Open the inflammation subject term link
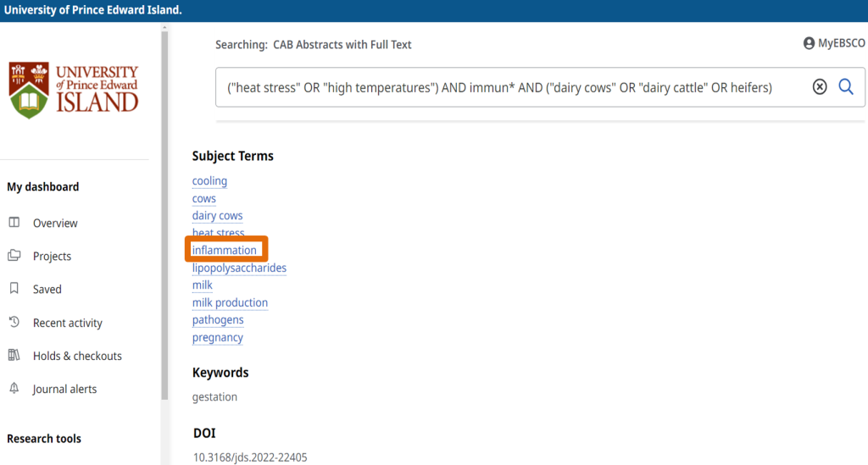This screenshot has width=868, height=465. 224,251
